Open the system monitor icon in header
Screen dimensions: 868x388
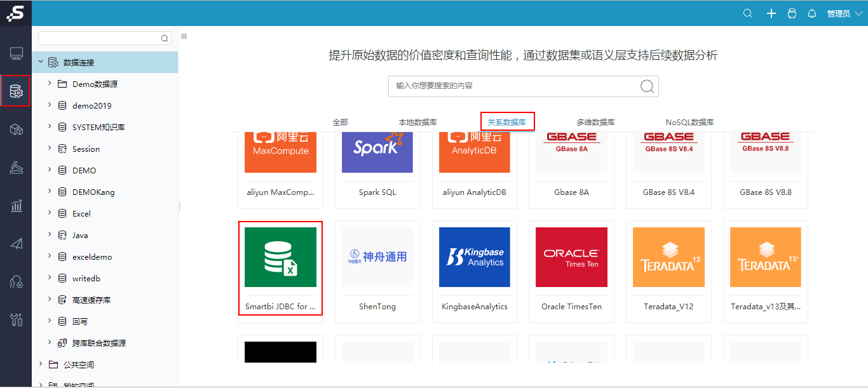click(x=792, y=13)
